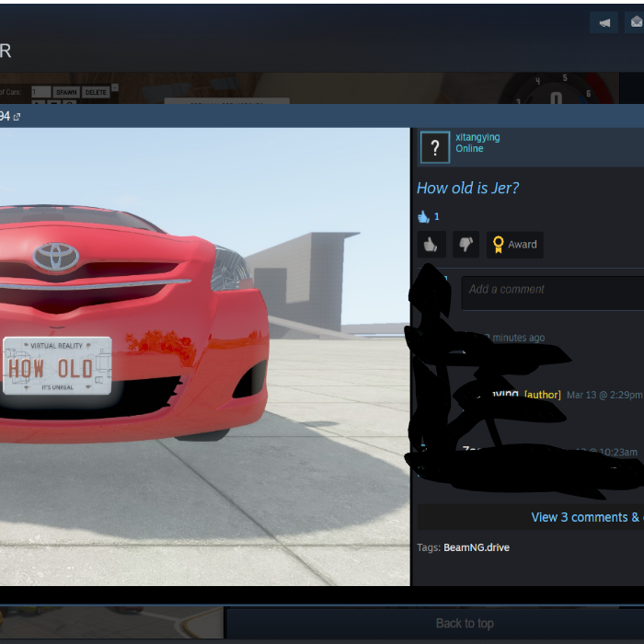The height and width of the screenshot is (644, 644).
Task: Click the megaphone announcements icon
Action: point(604,23)
